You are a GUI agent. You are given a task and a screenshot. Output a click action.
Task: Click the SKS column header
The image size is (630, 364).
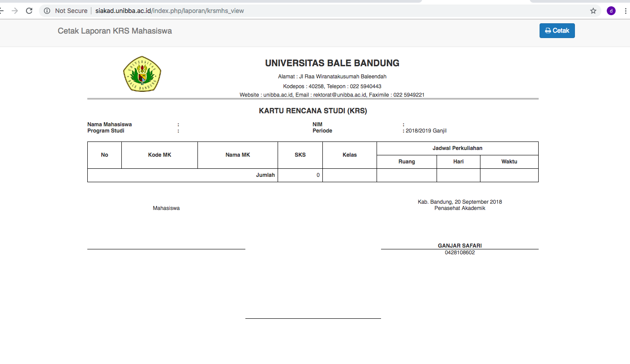click(x=300, y=155)
